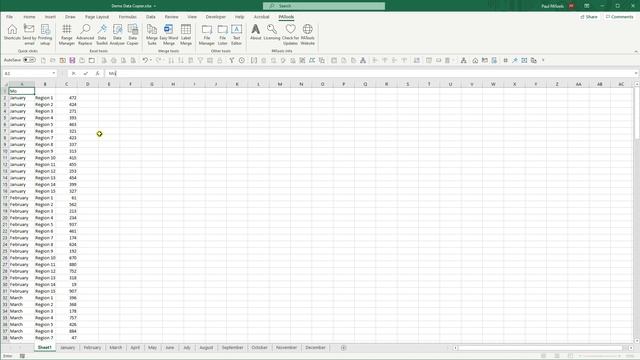Open the Formulas ribbon tab

[x=127, y=17]
